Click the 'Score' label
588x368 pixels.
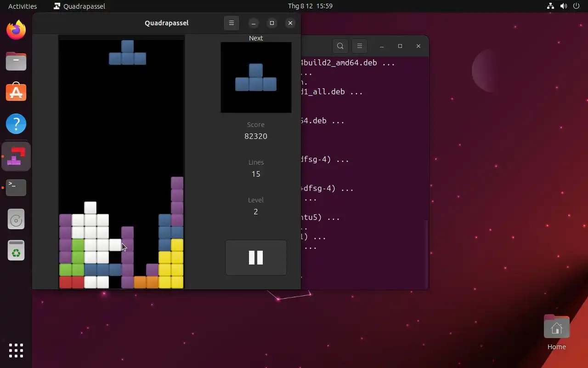pos(256,125)
